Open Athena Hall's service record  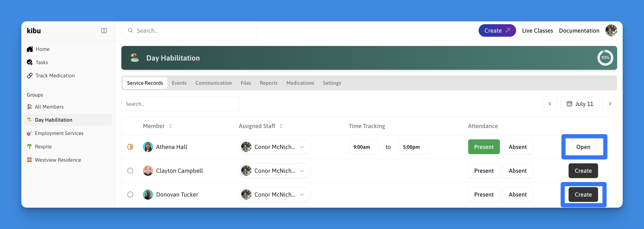click(583, 147)
